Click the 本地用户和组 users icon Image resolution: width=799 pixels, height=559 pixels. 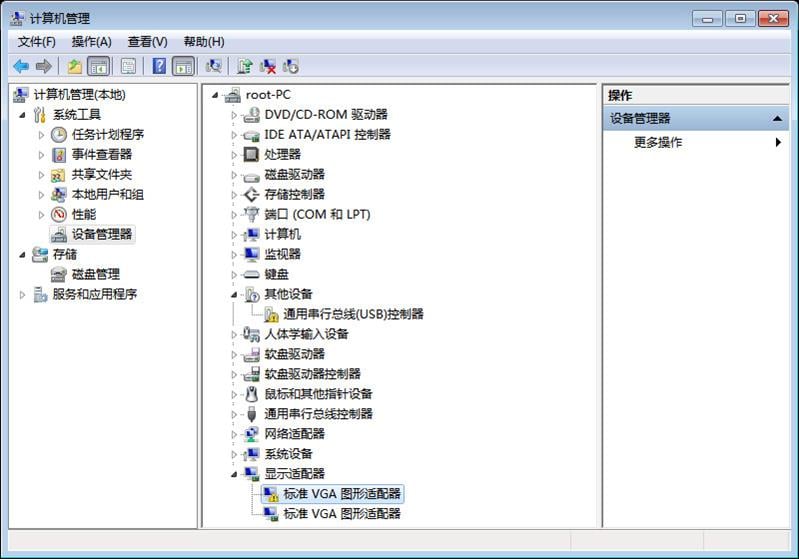[x=59, y=195]
